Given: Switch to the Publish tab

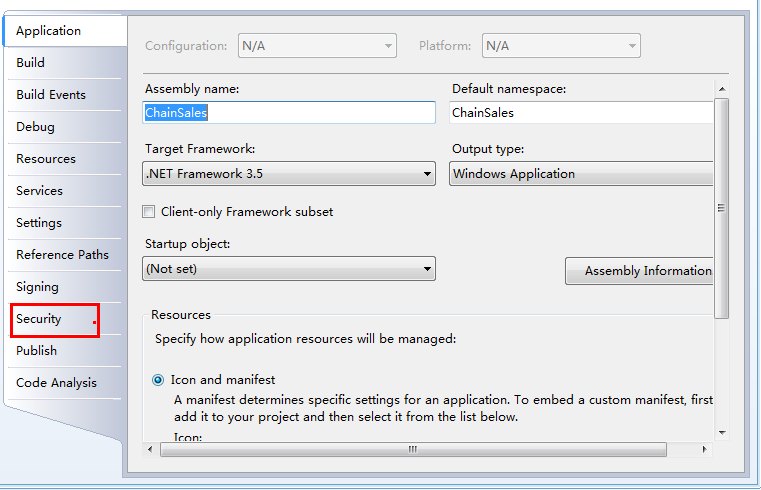Looking at the screenshot, I should (36, 351).
